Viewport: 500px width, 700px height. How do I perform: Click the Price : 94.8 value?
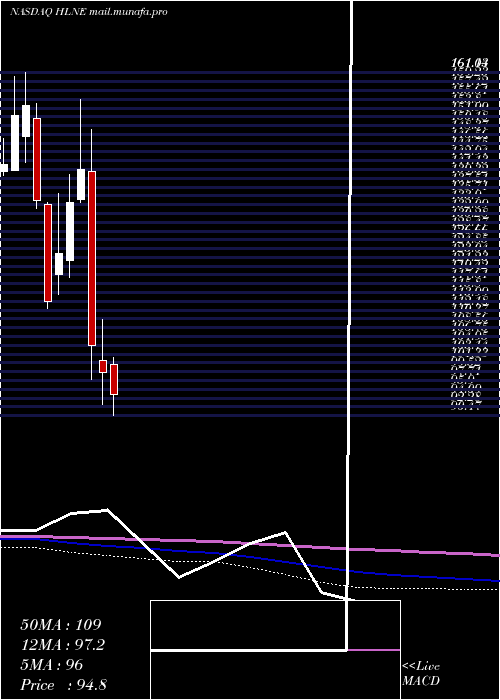63,685
